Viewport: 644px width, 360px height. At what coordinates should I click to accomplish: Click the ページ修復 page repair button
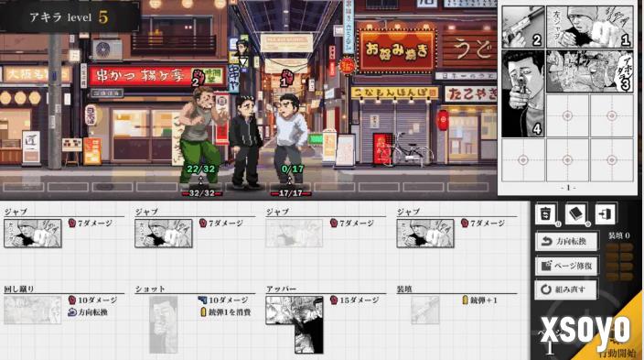(566, 266)
